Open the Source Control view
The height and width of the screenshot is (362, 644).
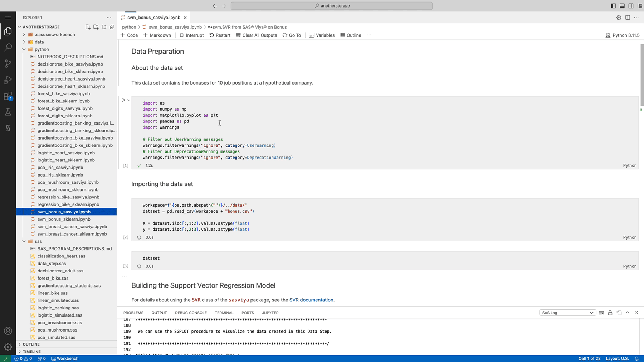(8, 63)
